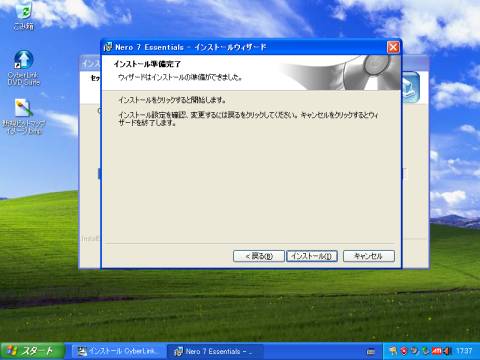Switch to Nero 7 Essentials taskbar item
480x360 pixels.
pyautogui.click(x=215, y=351)
